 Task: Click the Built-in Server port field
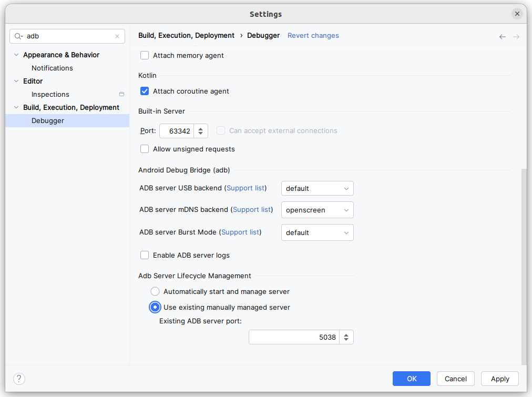[177, 131]
